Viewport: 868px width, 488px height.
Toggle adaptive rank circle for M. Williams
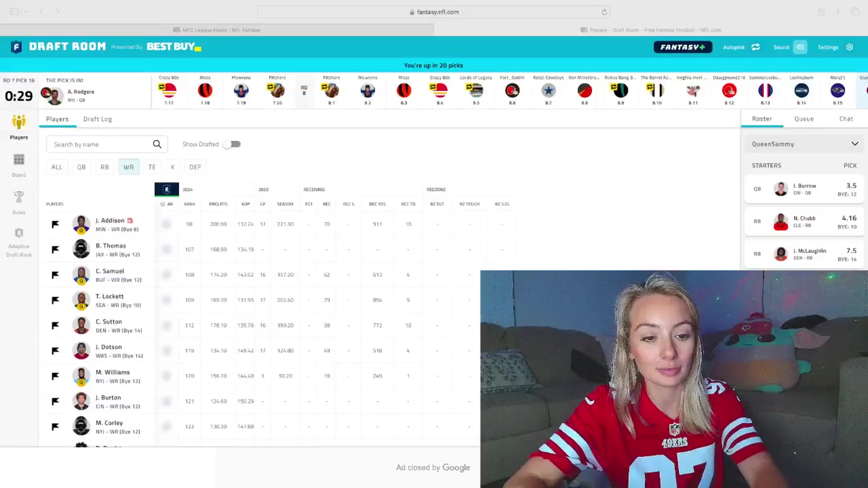[166, 376]
